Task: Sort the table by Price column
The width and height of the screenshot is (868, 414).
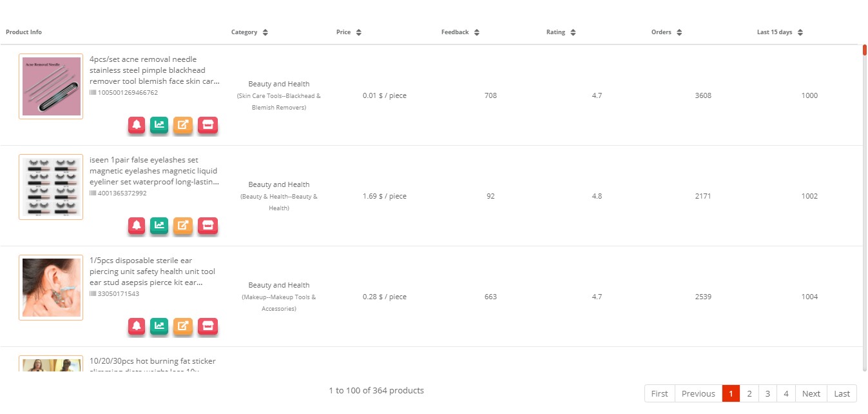Action: [358, 32]
